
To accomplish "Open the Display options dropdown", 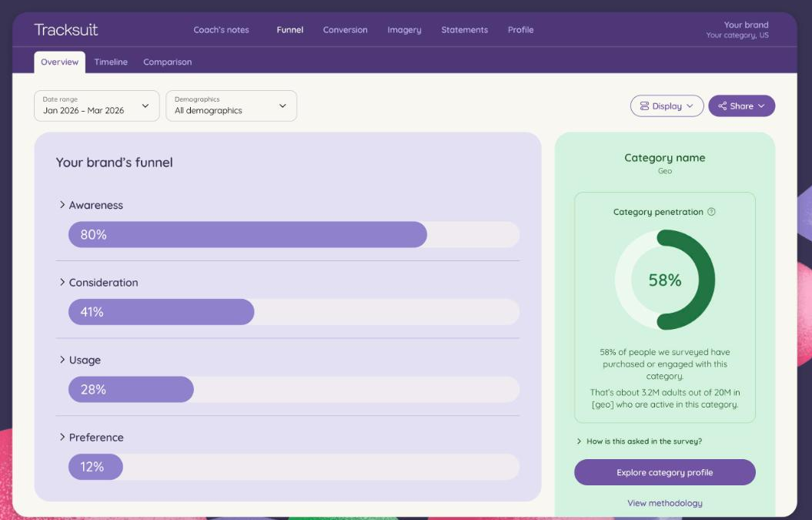I will (667, 106).
